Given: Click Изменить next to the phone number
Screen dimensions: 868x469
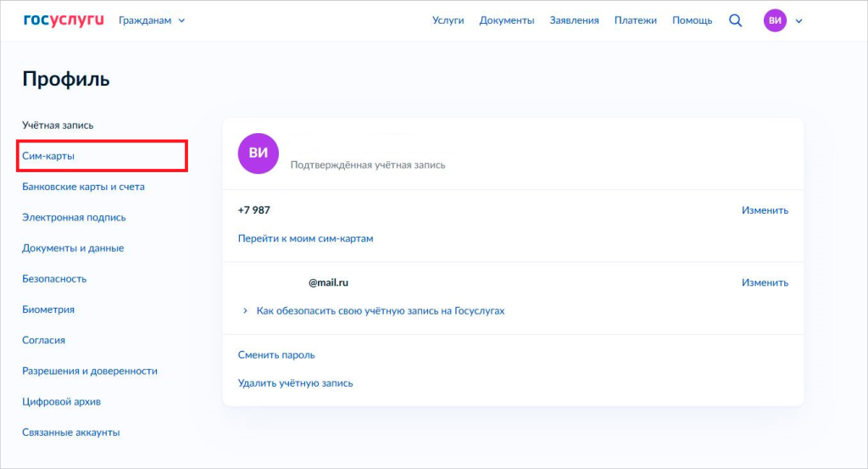Looking at the screenshot, I should 765,210.
